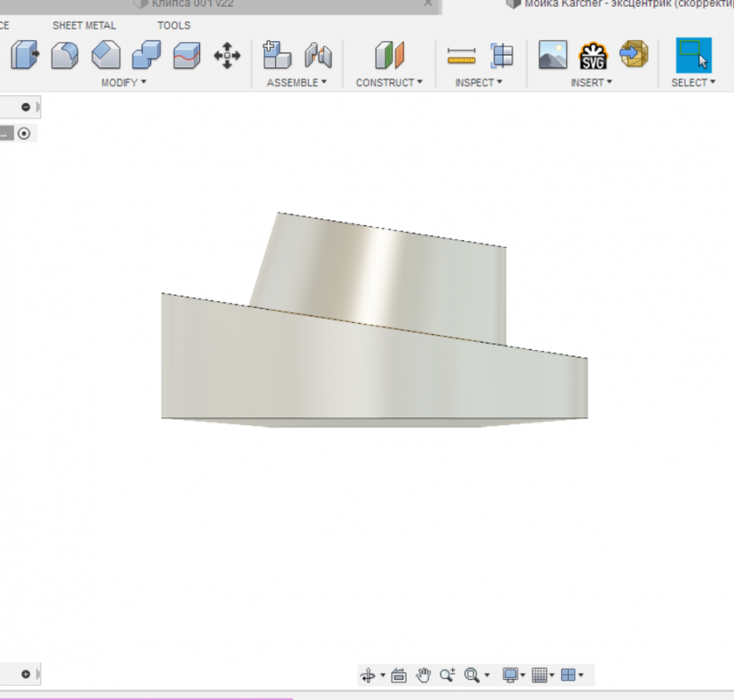Click the Fillet tool icon

tap(65, 56)
